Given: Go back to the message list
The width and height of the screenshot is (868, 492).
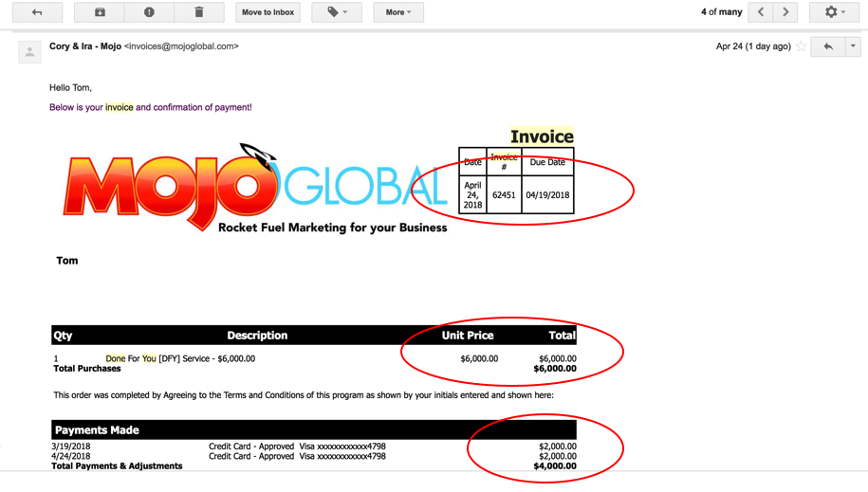Looking at the screenshot, I should [x=37, y=12].
